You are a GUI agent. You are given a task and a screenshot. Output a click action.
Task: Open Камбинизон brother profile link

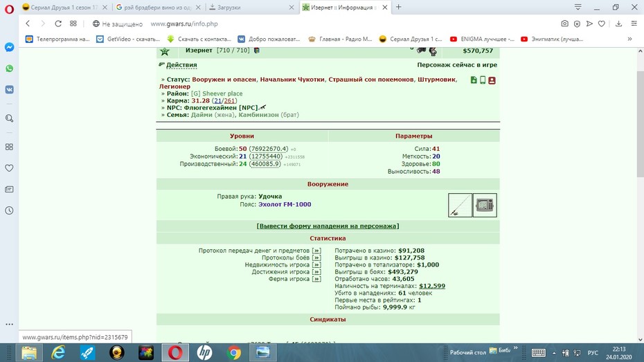point(258,115)
